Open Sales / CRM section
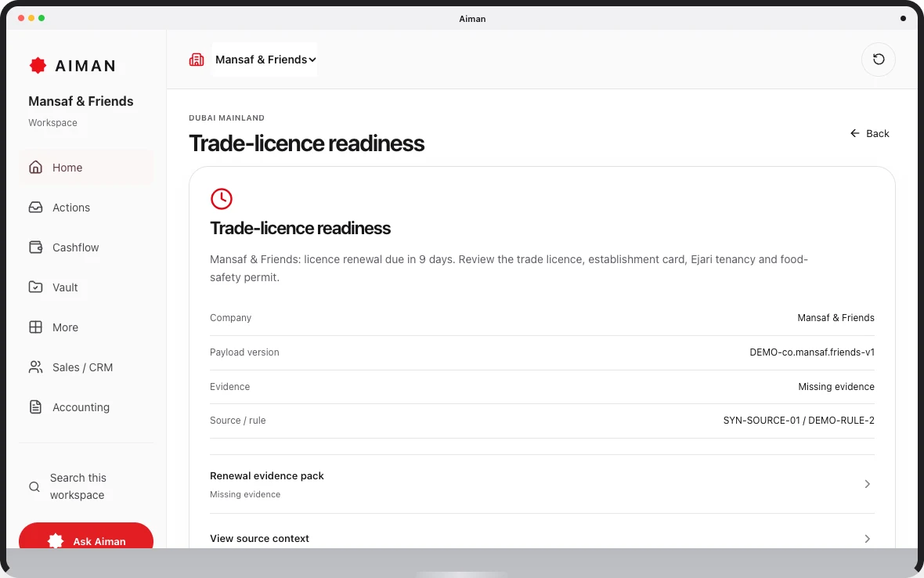 (86, 367)
